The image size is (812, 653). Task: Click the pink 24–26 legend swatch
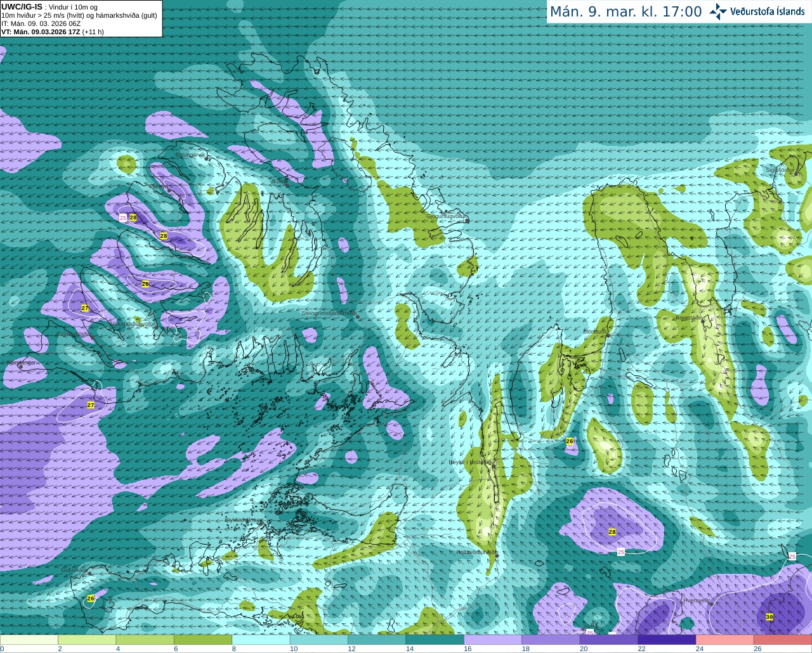point(726,640)
